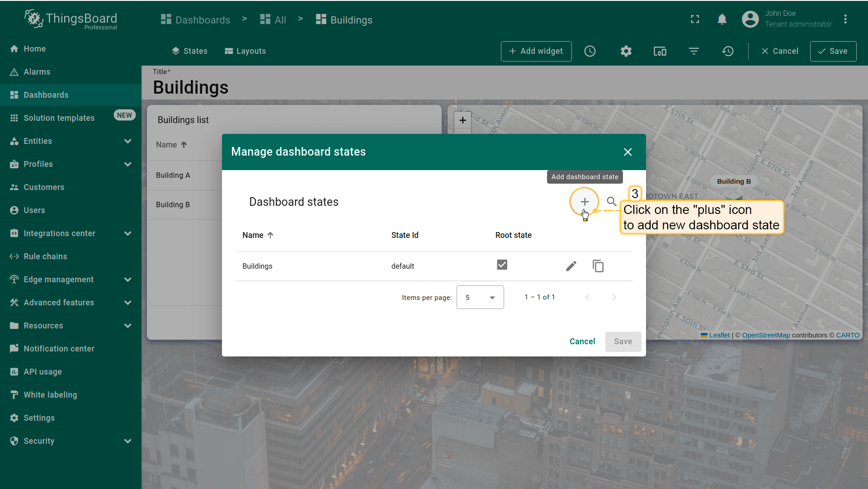The image size is (868, 489).
Task: Click the search icon in Dashboard states
Action: pyautogui.click(x=611, y=202)
